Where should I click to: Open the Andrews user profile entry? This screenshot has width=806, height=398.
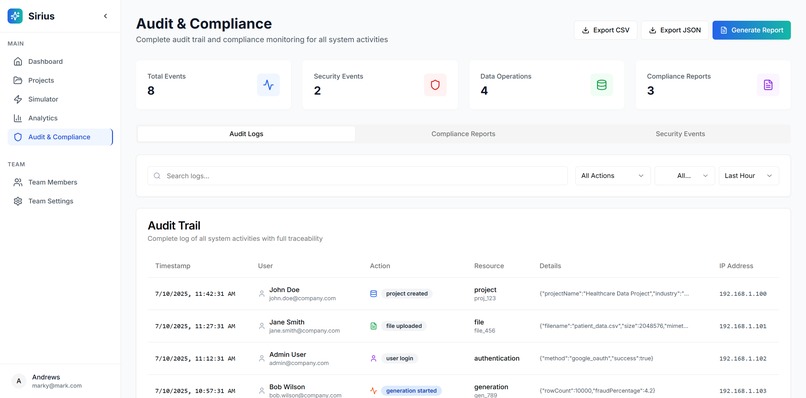60,381
